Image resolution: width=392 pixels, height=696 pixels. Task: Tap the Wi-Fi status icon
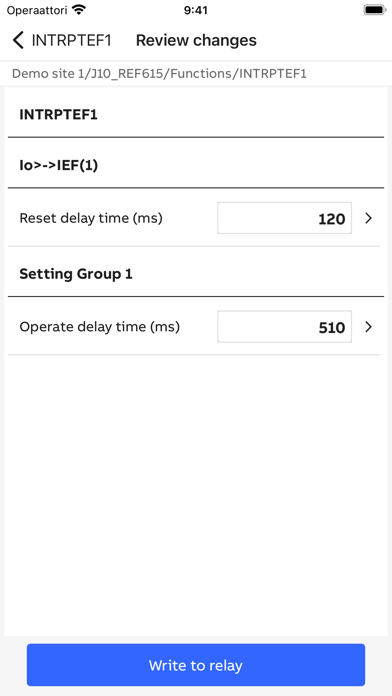79,10
